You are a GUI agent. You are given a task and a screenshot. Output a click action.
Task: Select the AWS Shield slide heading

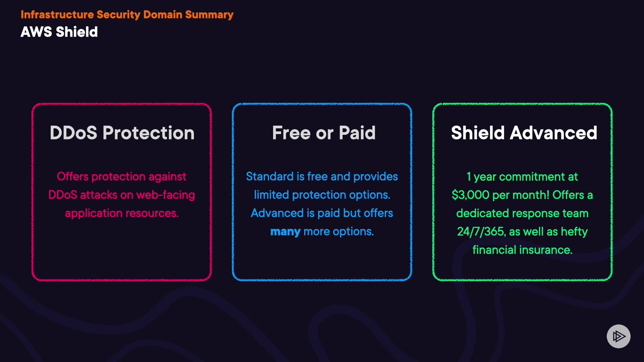59,32
